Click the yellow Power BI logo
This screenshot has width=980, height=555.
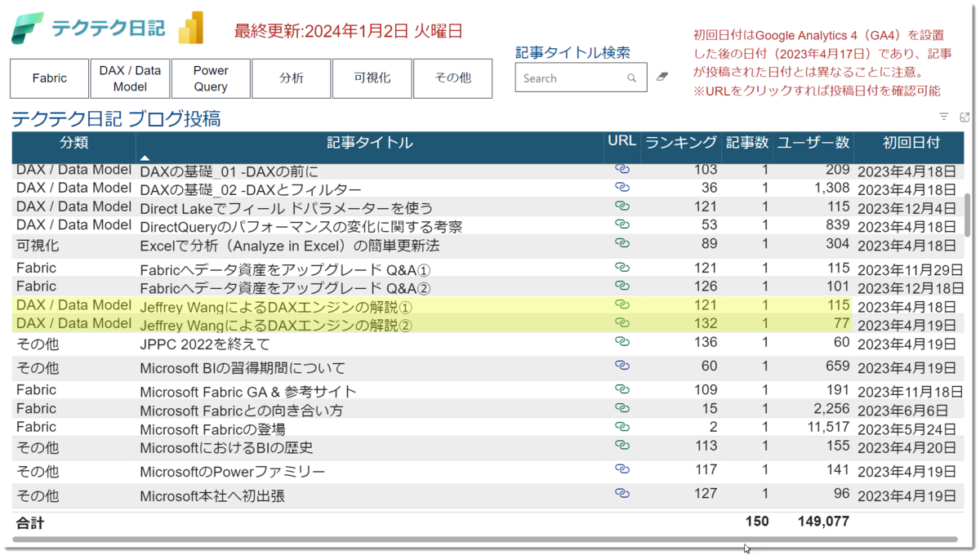pos(190,28)
